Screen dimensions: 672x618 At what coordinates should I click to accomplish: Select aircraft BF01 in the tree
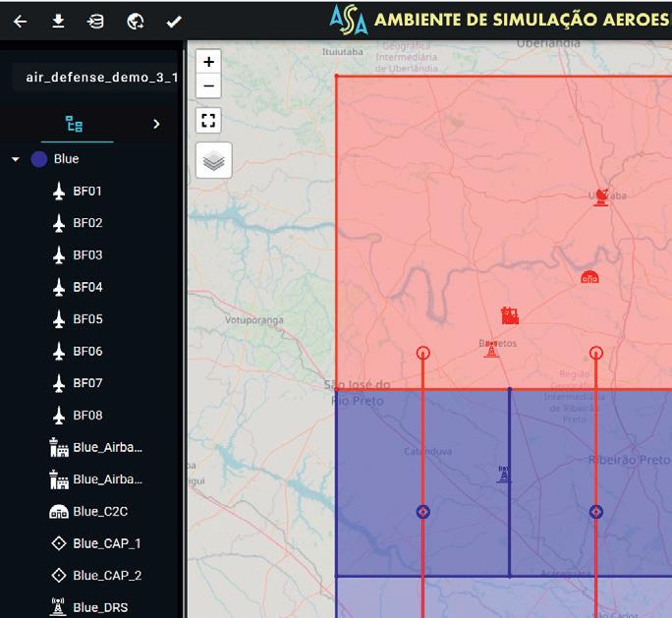point(88,192)
